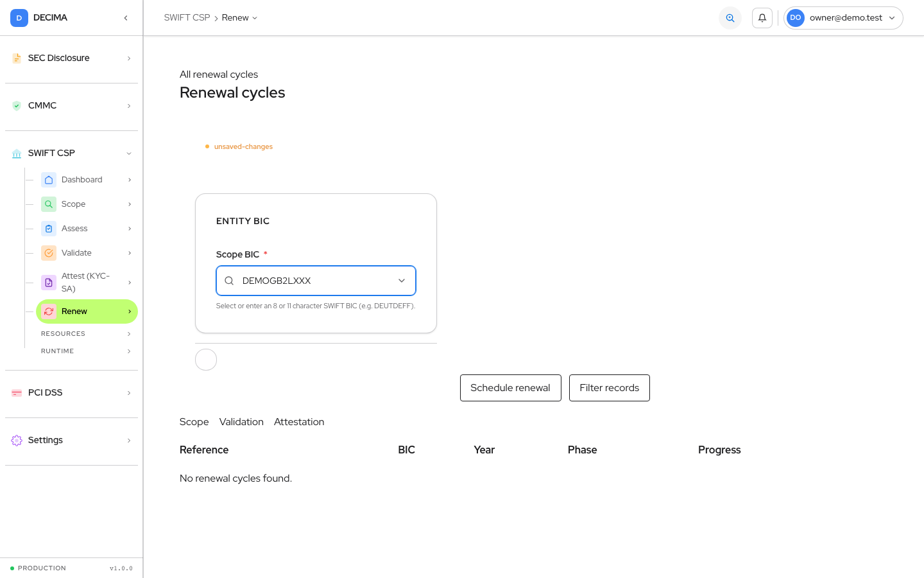Image resolution: width=924 pixels, height=578 pixels.
Task: Click the DO user avatar
Action: coord(796,18)
